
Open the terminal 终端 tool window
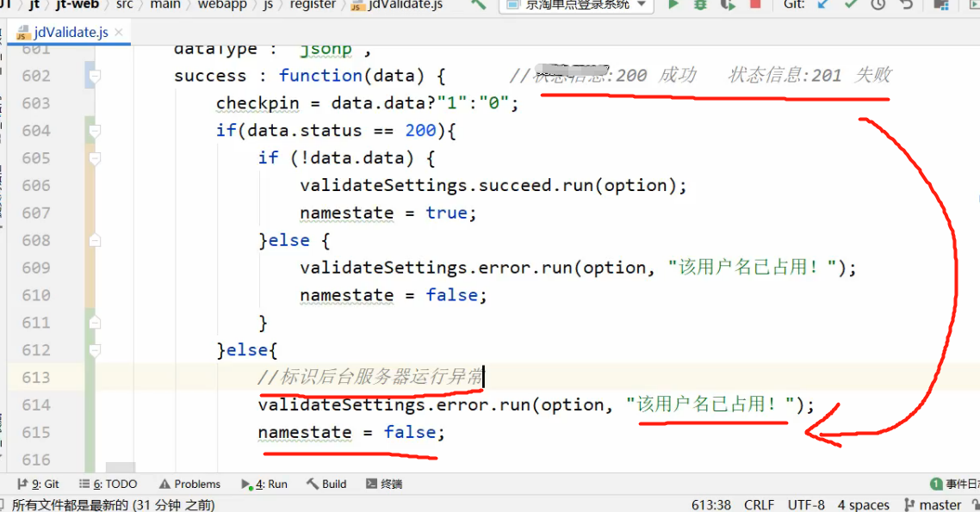click(x=384, y=484)
